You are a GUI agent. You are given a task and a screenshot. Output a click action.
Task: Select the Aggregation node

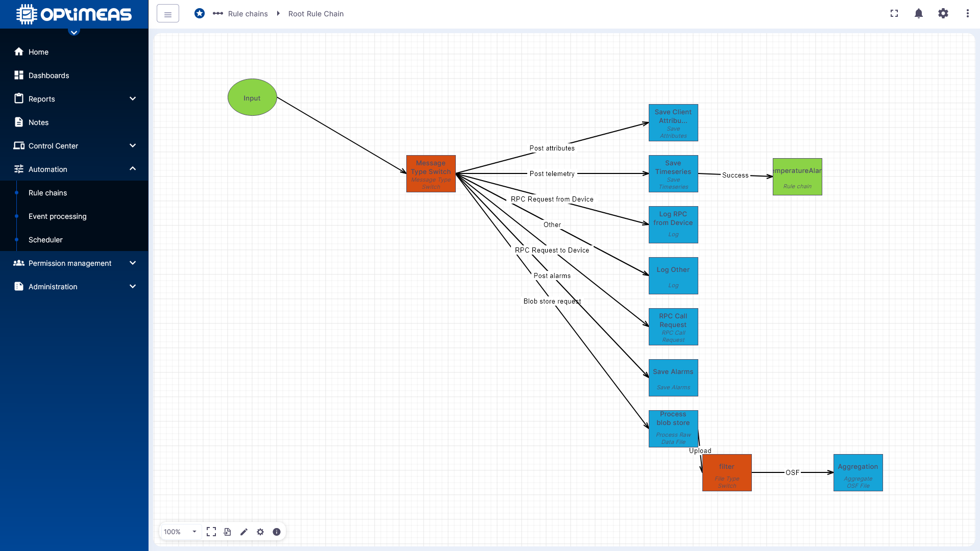point(858,472)
